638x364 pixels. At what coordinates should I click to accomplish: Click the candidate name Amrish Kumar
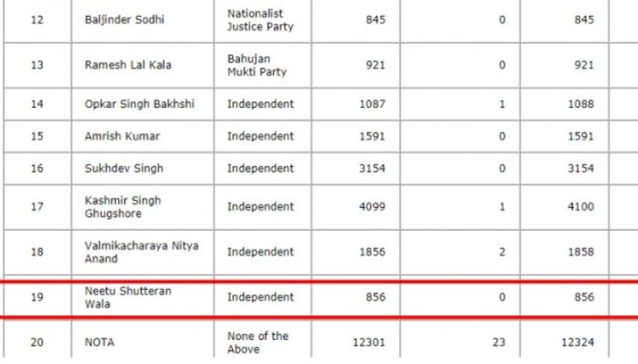(x=122, y=136)
